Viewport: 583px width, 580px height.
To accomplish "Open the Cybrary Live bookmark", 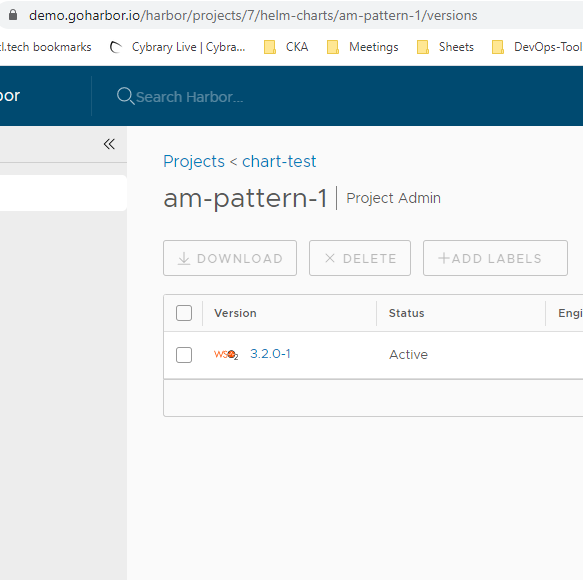I will (178, 47).
